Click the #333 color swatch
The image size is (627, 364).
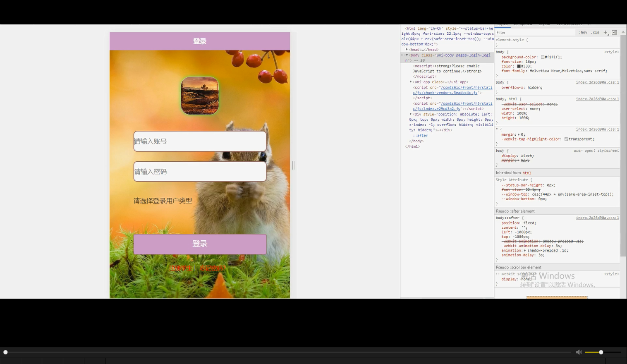(519, 66)
